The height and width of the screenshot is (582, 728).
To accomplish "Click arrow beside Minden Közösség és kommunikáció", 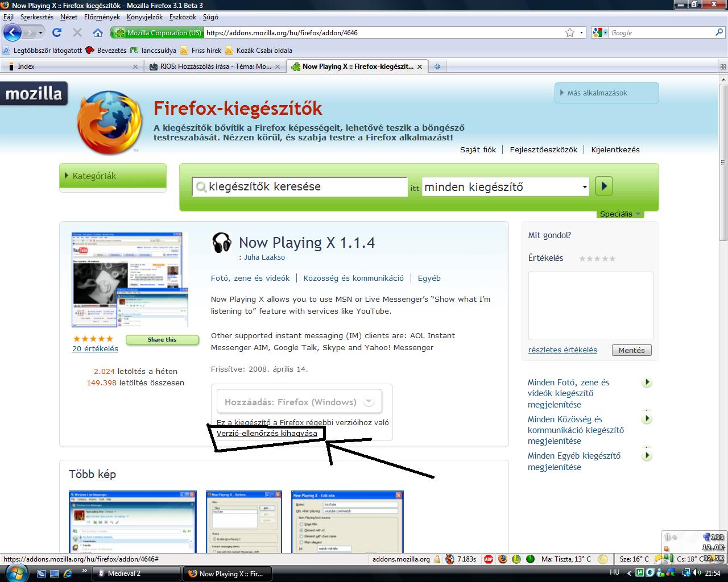I will point(647,419).
